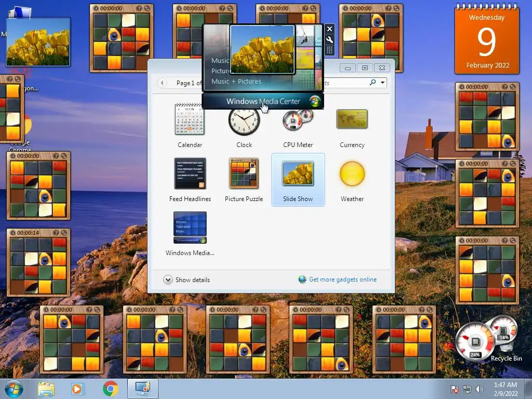The width and height of the screenshot is (532, 399).
Task: Click inside the gadget gallery search field
Action: (x=345, y=83)
